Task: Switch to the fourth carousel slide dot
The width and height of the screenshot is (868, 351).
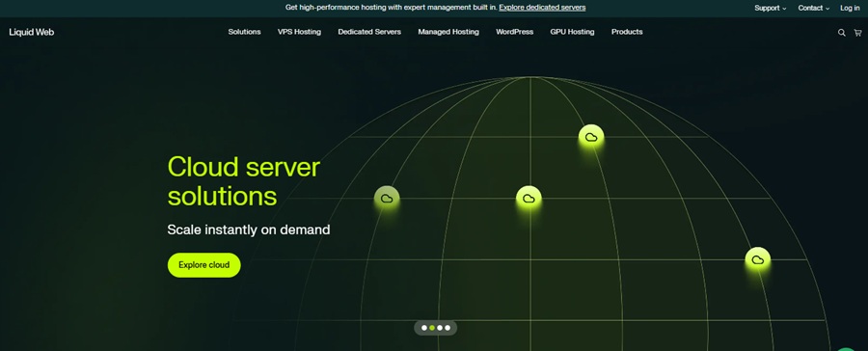Action: [x=448, y=328]
